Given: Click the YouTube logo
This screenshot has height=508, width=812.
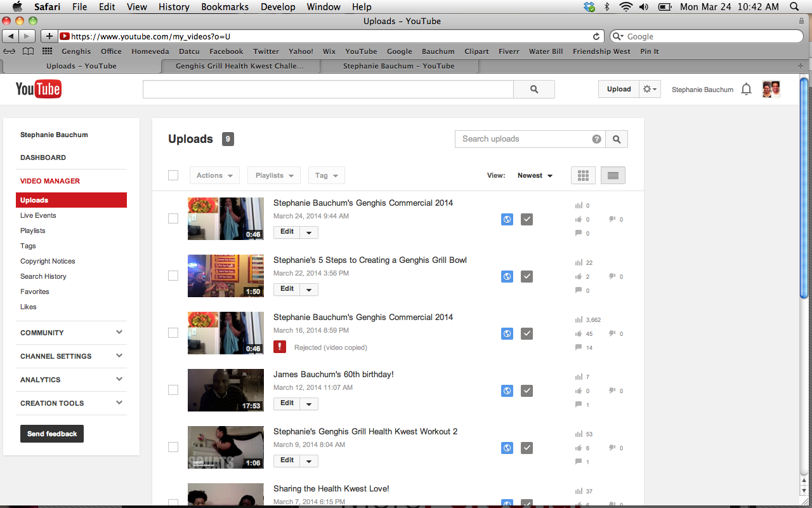Looking at the screenshot, I should pos(39,89).
